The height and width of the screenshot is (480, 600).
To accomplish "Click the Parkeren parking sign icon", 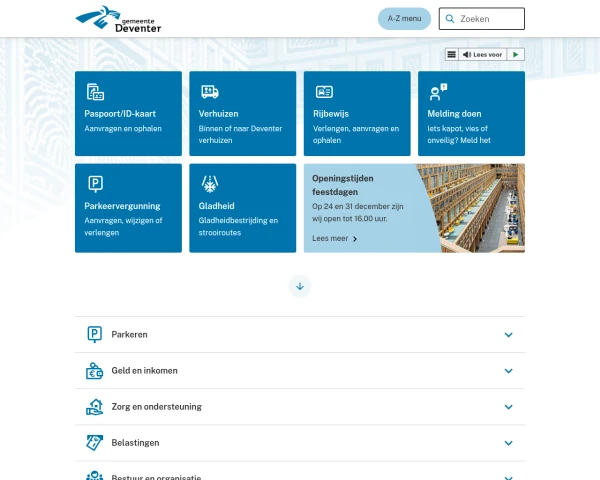I will [x=95, y=335].
